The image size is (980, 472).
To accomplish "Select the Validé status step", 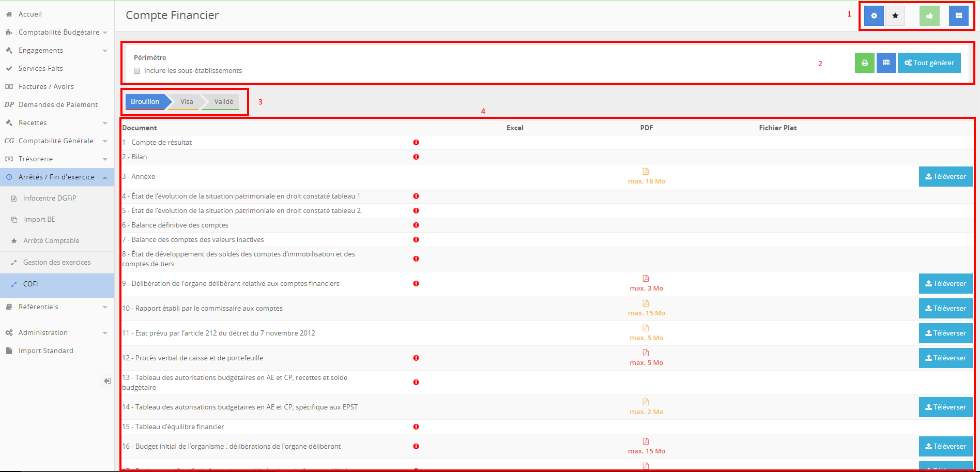I will click(x=223, y=101).
